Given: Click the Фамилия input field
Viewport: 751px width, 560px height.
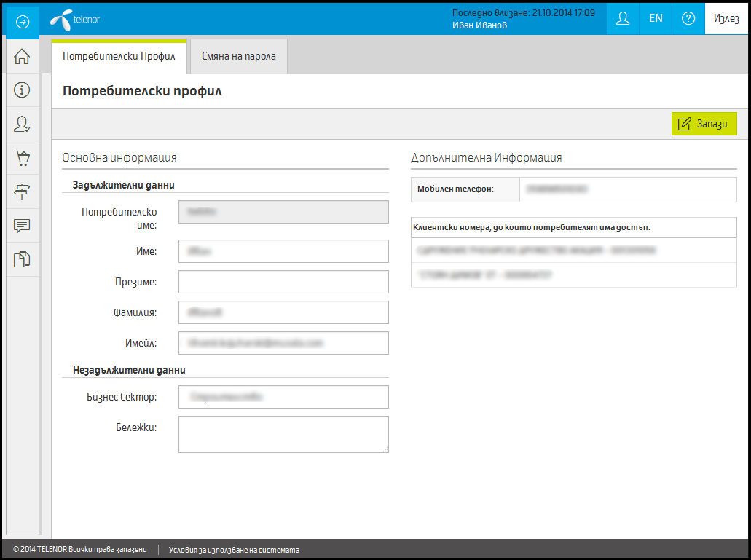Looking at the screenshot, I should (283, 312).
